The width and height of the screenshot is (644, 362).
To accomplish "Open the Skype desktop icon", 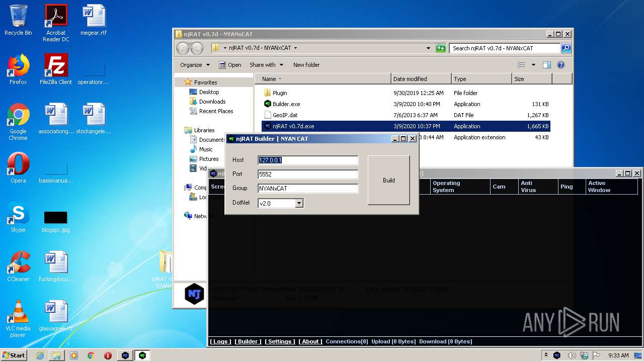I will click(x=18, y=218).
